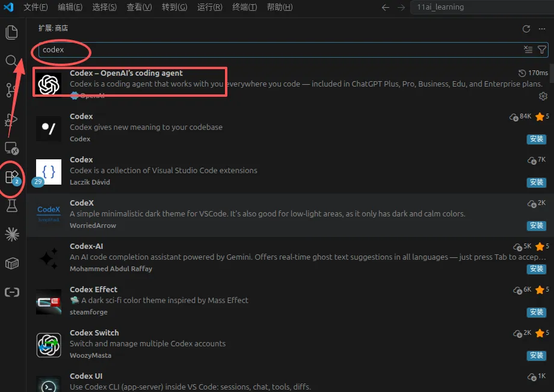This screenshot has height=392, width=554.
Task: Install the Codex Switch extension
Action: [537, 355]
